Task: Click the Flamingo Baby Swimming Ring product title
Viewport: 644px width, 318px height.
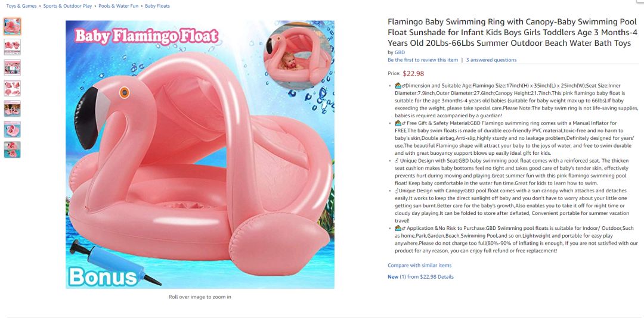Action: (513, 32)
